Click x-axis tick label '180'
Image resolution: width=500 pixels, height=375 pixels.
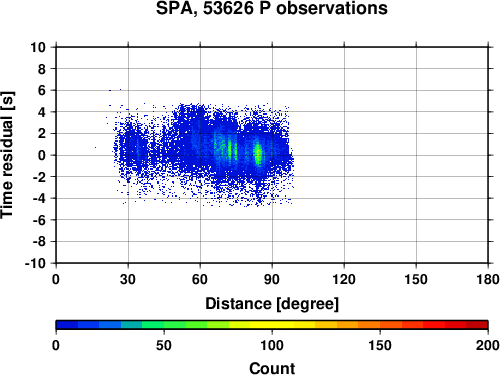click(488, 279)
